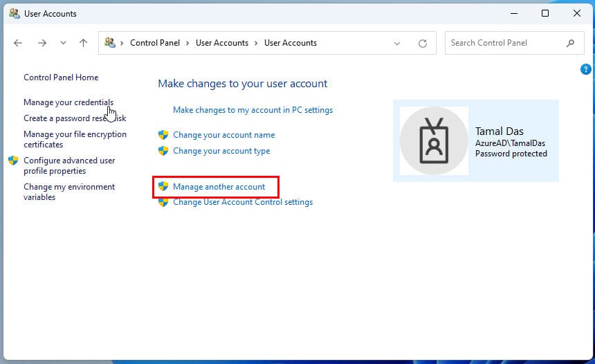Click the Tamal Das account picture
595x364 pixels.
point(434,140)
